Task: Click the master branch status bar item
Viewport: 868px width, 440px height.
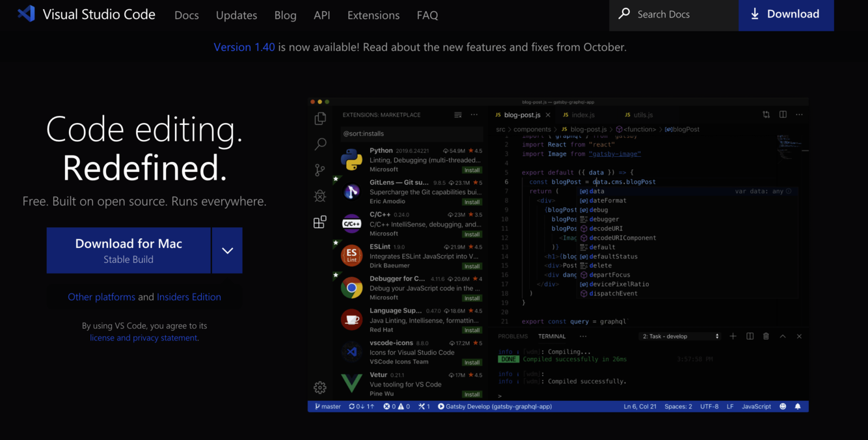Action: (x=328, y=406)
